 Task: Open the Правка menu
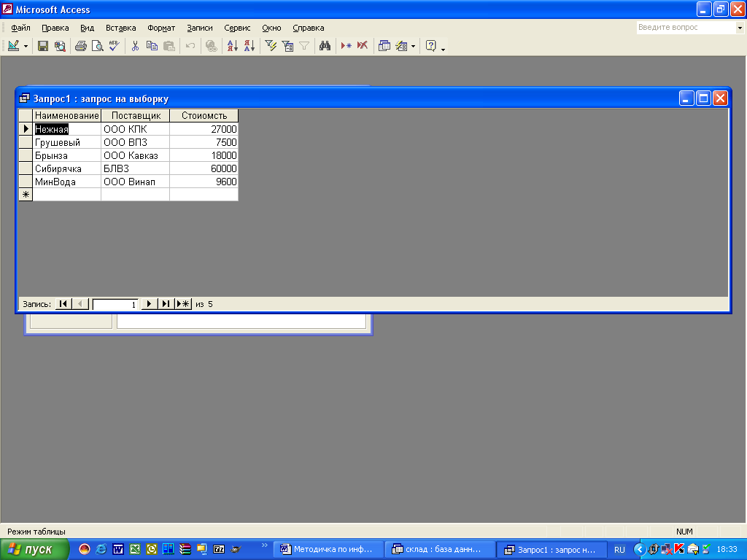(55, 28)
